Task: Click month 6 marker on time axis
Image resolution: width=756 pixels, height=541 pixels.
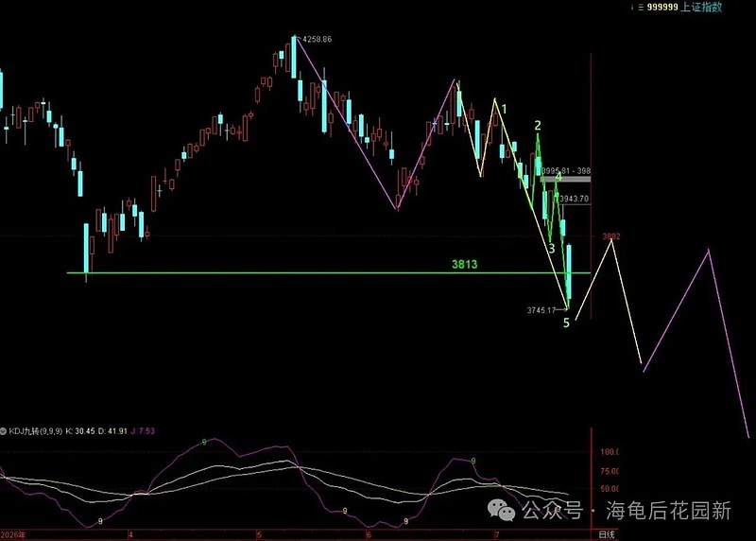Action: [369, 534]
